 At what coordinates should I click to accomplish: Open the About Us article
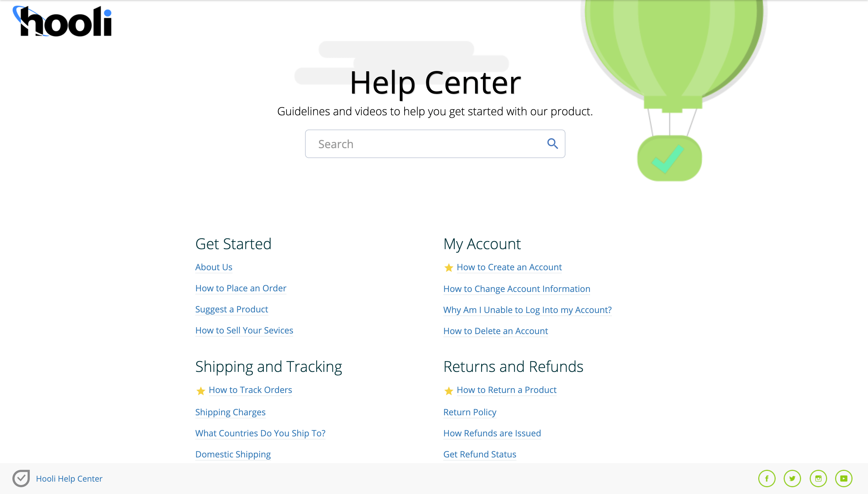214,267
